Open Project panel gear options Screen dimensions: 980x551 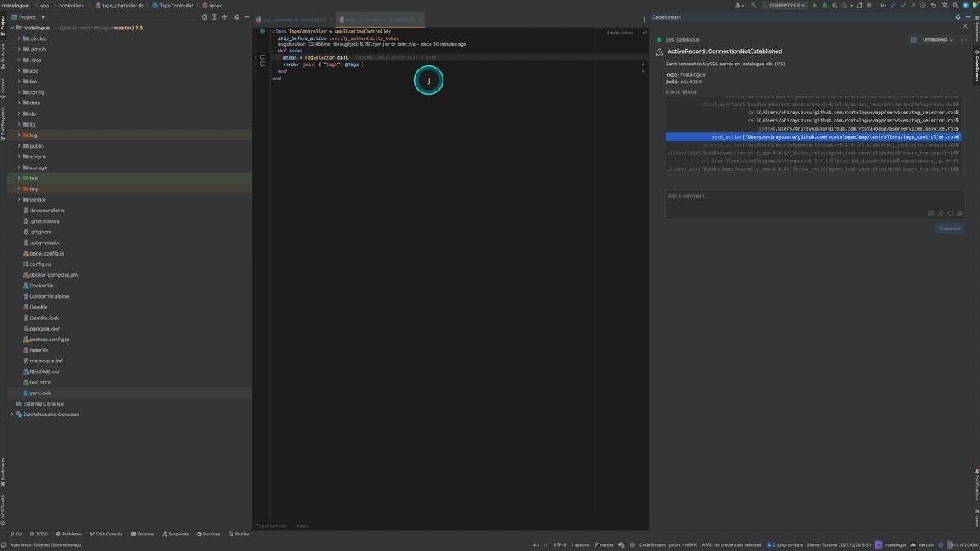pos(237,17)
